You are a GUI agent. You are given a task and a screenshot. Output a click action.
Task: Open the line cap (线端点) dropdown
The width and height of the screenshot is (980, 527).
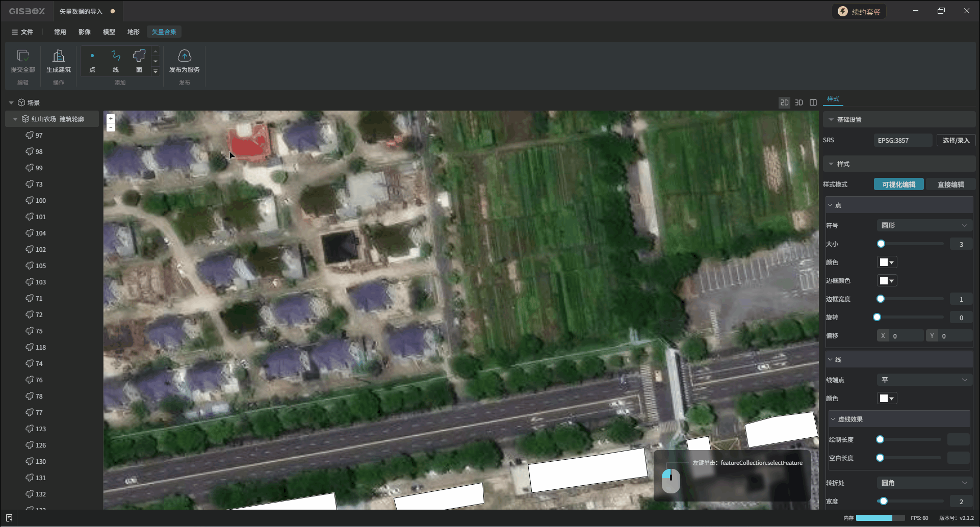click(x=923, y=380)
